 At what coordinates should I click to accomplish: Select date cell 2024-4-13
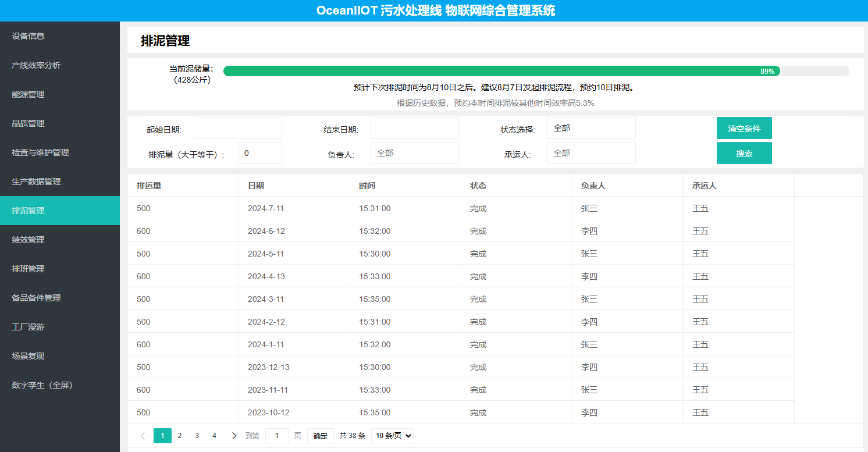click(x=294, y=276)
